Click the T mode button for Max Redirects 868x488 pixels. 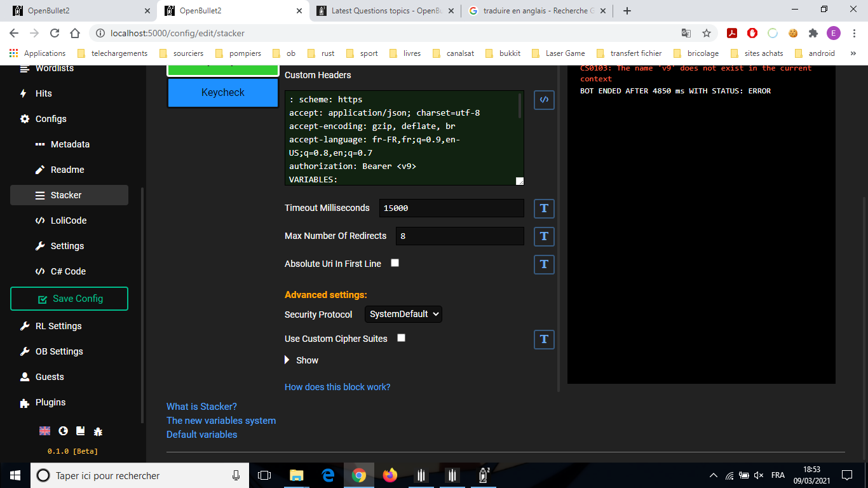point(544,236)
